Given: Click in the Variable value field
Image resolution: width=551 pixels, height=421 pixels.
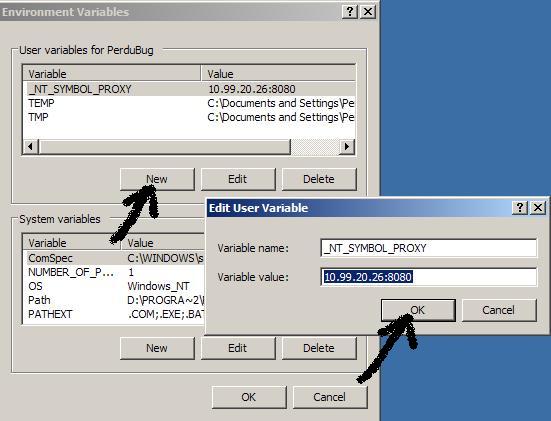Looking at the screenshot, I should [429, 277].
